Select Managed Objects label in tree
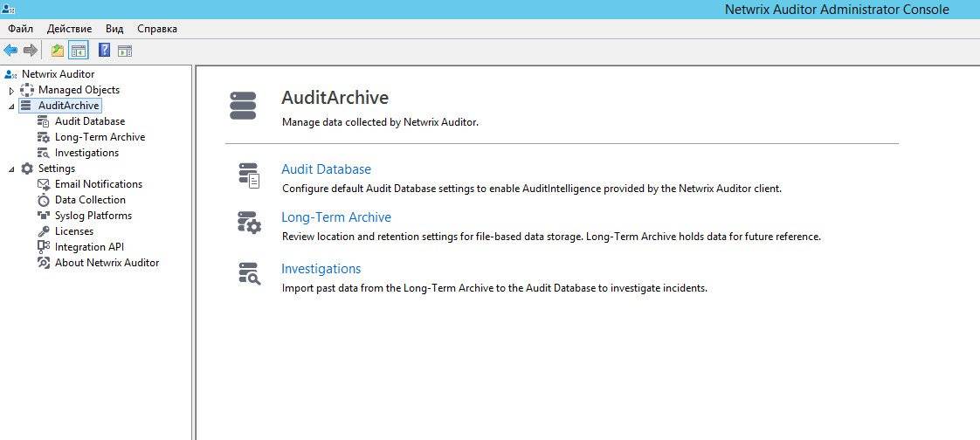 click(79, 90)
